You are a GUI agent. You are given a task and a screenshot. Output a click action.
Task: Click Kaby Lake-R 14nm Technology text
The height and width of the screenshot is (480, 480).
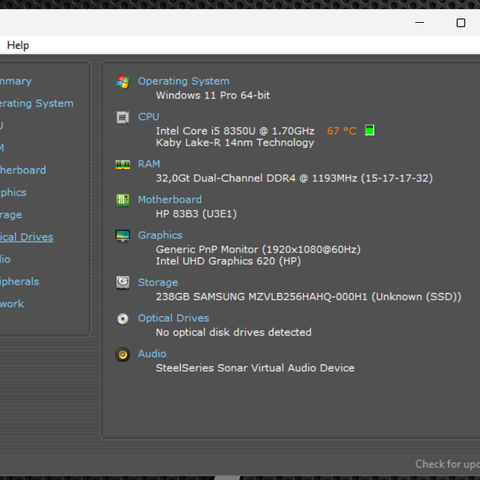click(x=235, y=143)
